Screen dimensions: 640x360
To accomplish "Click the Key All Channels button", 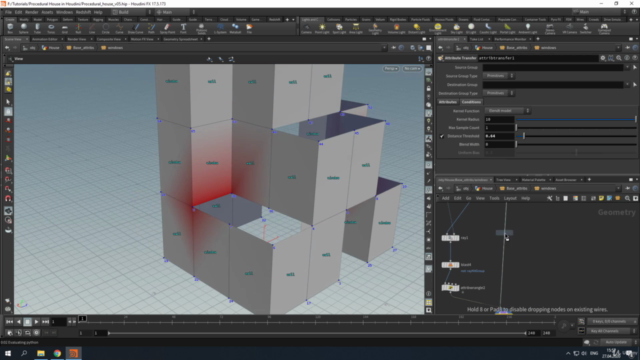I will point(608,331).
